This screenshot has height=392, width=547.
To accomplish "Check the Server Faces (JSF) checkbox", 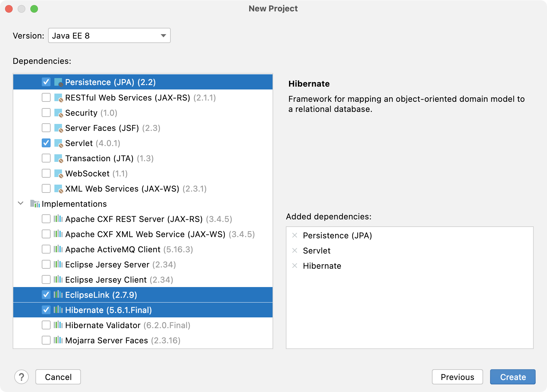I will coord(46,128).
